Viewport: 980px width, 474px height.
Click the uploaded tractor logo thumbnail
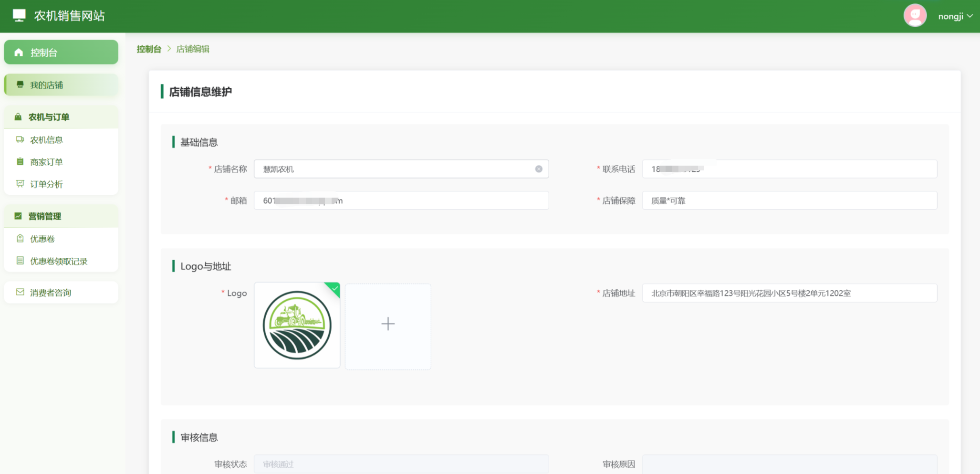pyautogui.click(x=297, y=325)
